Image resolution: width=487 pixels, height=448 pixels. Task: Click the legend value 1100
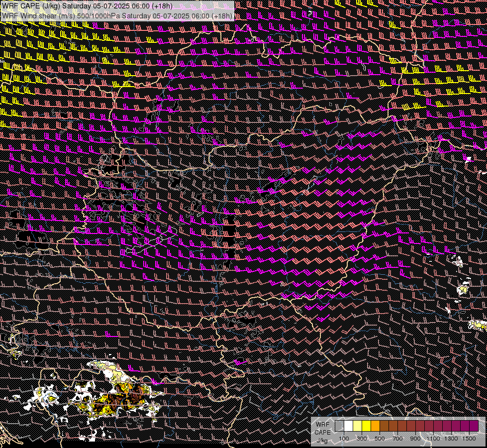click(x=433, y=439)
